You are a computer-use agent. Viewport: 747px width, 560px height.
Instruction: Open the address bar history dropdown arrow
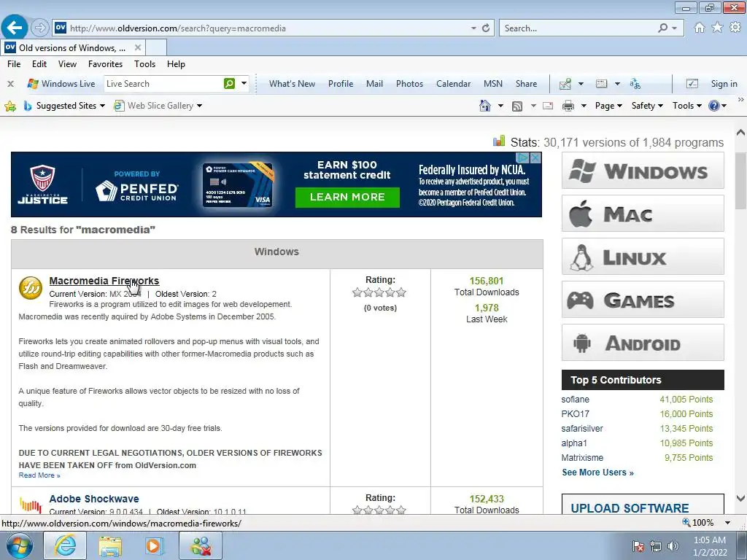[473, 28]
